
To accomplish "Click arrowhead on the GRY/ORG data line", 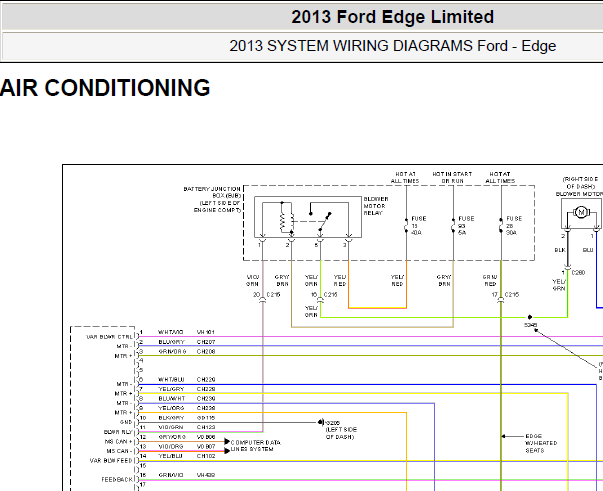I will (227, 441).
